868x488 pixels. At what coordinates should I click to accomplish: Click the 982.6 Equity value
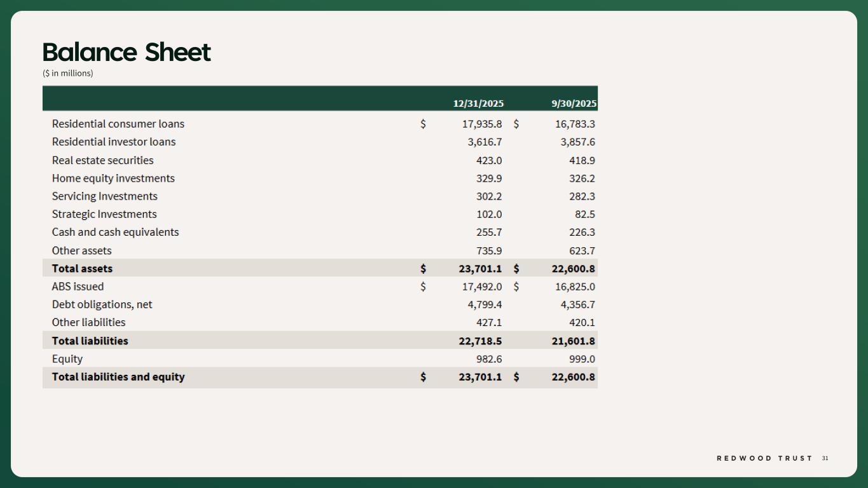click(x=488, y=359)
